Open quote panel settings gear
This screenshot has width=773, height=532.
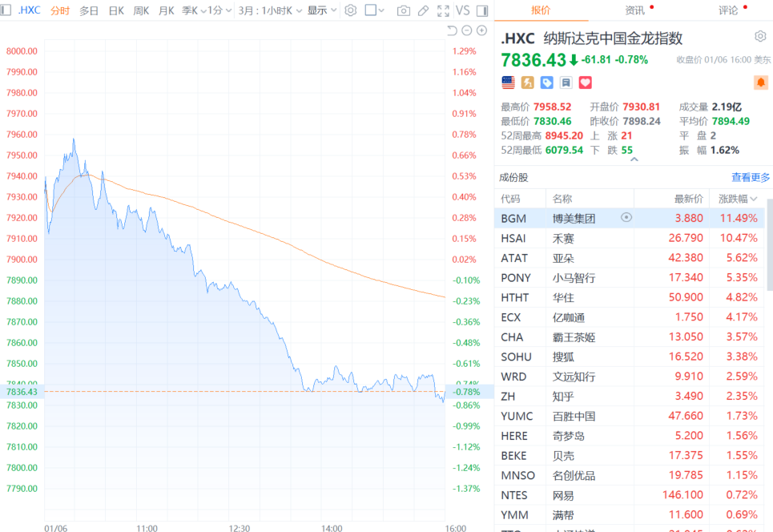point(760,36)
